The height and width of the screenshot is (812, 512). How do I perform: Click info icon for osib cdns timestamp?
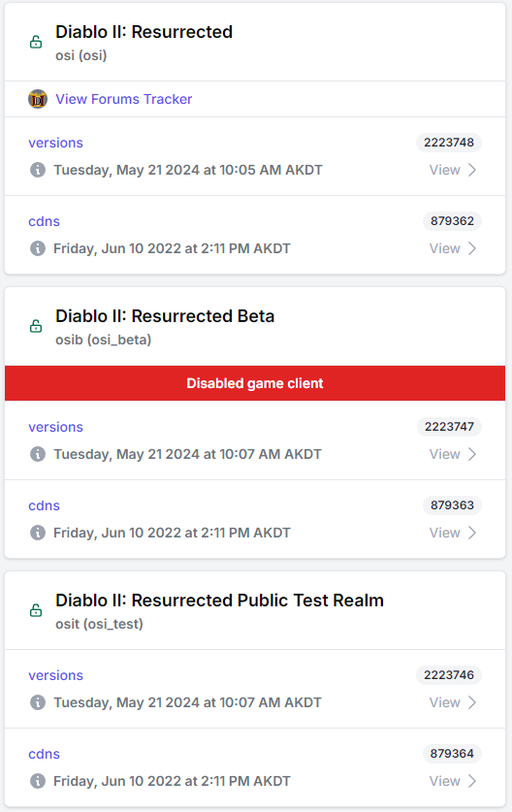point(38,533)
